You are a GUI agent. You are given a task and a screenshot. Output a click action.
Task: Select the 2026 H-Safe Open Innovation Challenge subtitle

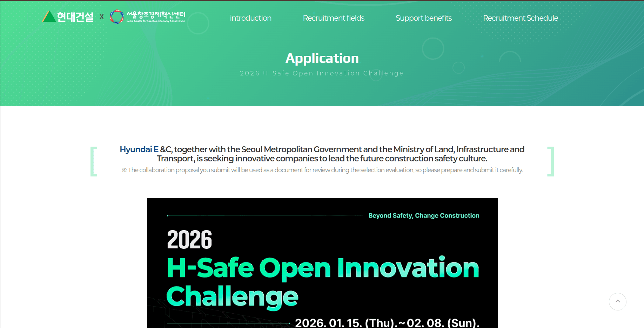click(x=322, y=73)
